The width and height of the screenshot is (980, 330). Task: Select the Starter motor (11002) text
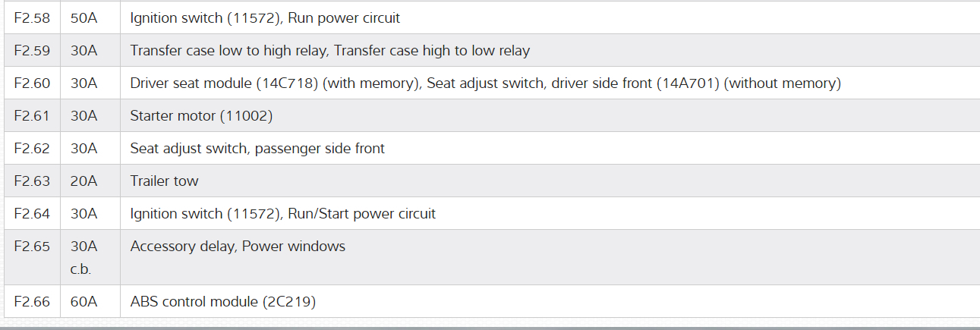click(201, 116)
